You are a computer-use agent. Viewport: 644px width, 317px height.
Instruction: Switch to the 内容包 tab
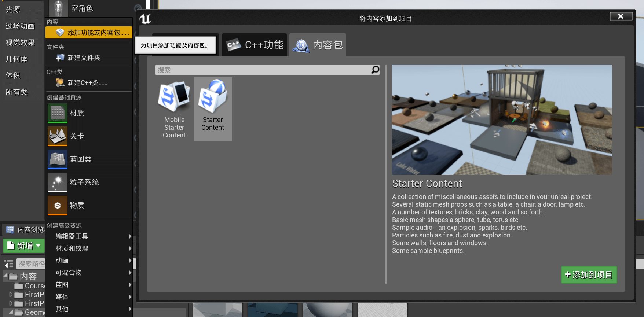click(318, 45)
